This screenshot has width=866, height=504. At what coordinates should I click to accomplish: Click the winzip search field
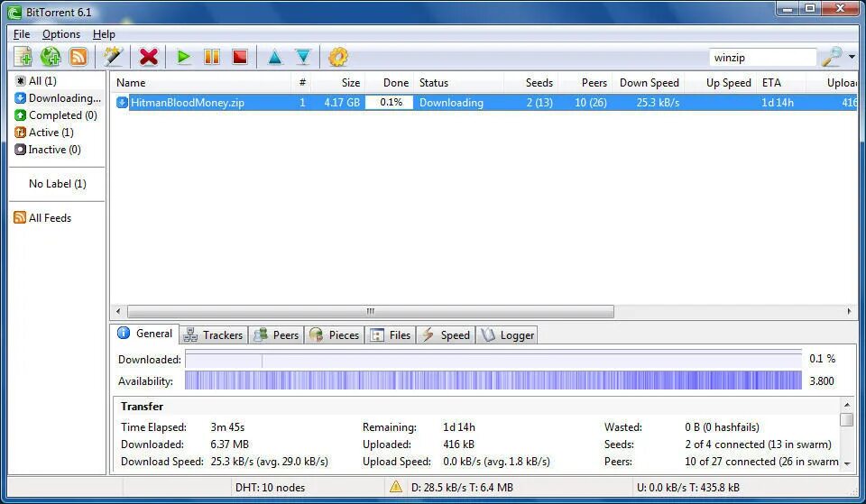tap(763, 58)
